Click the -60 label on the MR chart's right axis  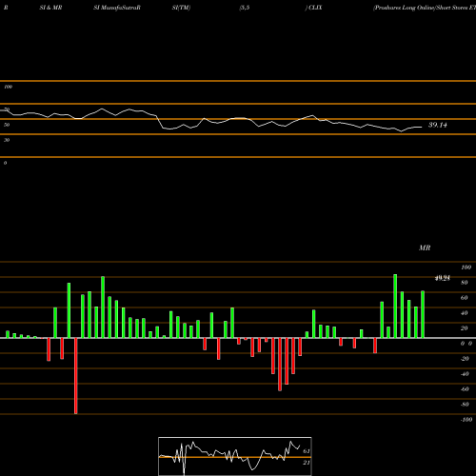point(465,389)
